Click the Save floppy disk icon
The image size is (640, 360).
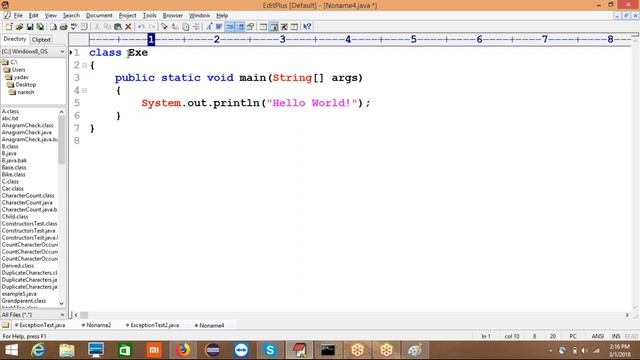[x=30, y=27]
